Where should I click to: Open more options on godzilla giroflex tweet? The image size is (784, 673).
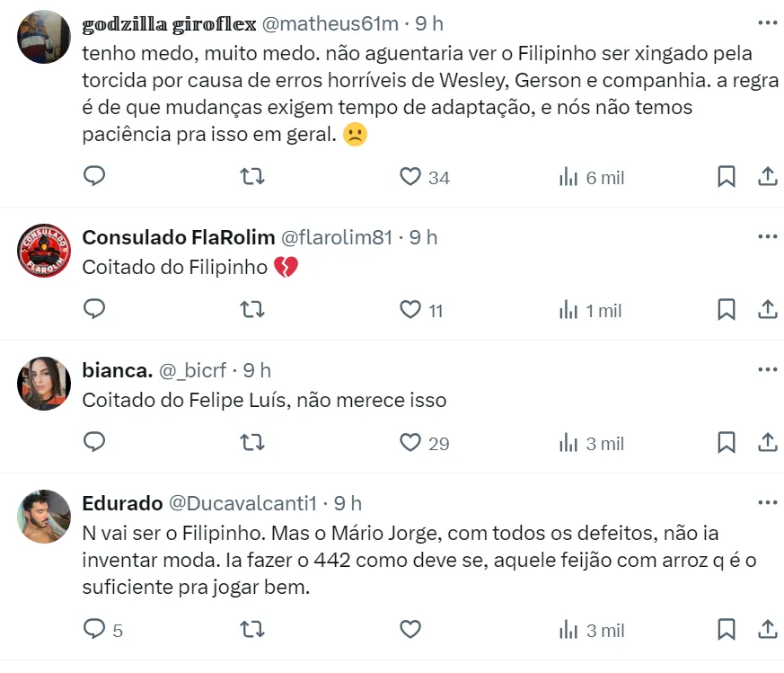click(x=767, y=22)
